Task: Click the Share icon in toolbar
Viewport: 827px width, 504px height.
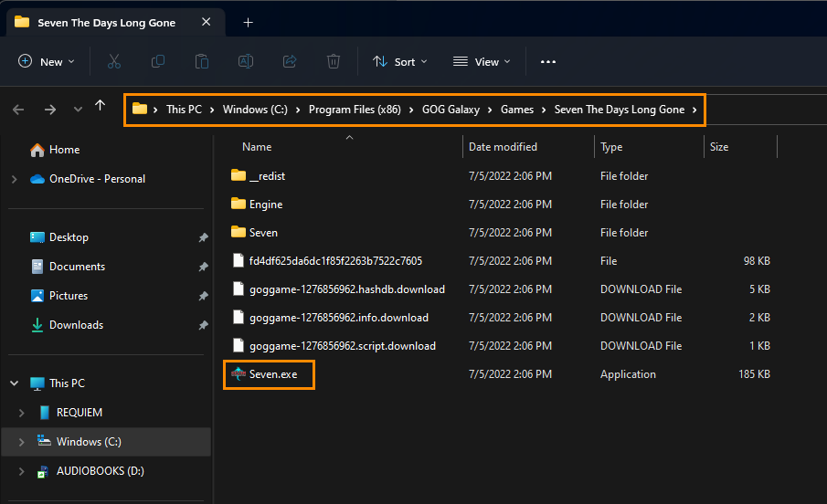Action: [x=290, y=62]
